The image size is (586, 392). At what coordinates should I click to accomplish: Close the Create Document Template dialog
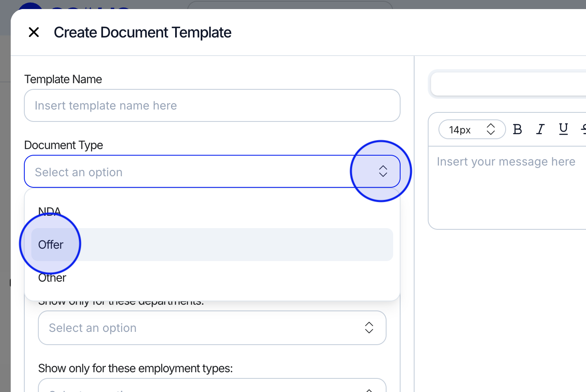pos(34,32)
